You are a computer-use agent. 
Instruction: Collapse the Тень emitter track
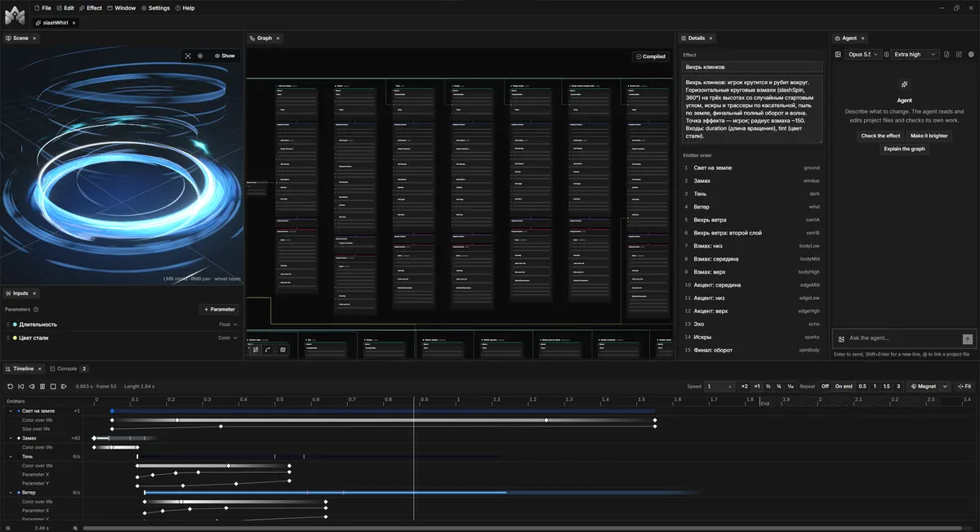(11, 456)
